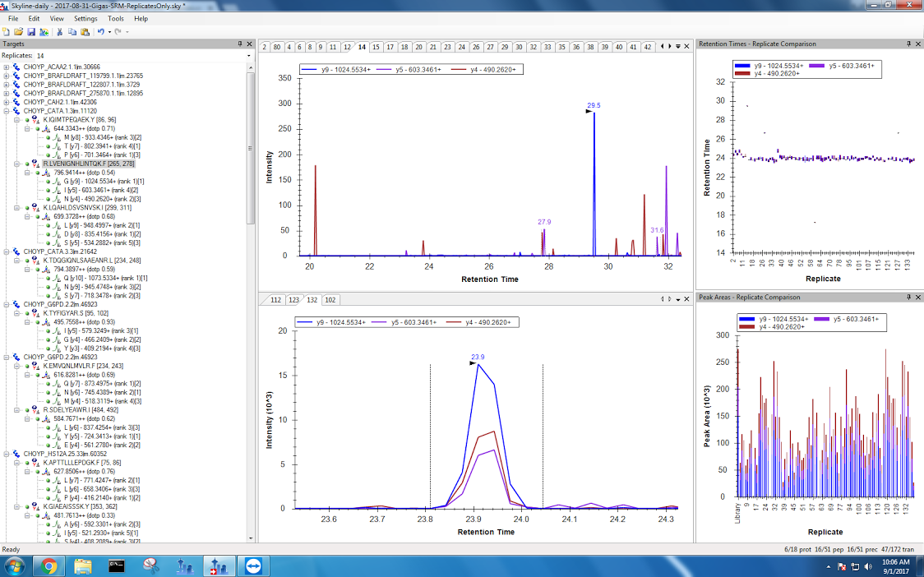Open the Undo history dropdown arrow
The height and width of the screenshot is (577, 924).
click(x=109, y=31)
